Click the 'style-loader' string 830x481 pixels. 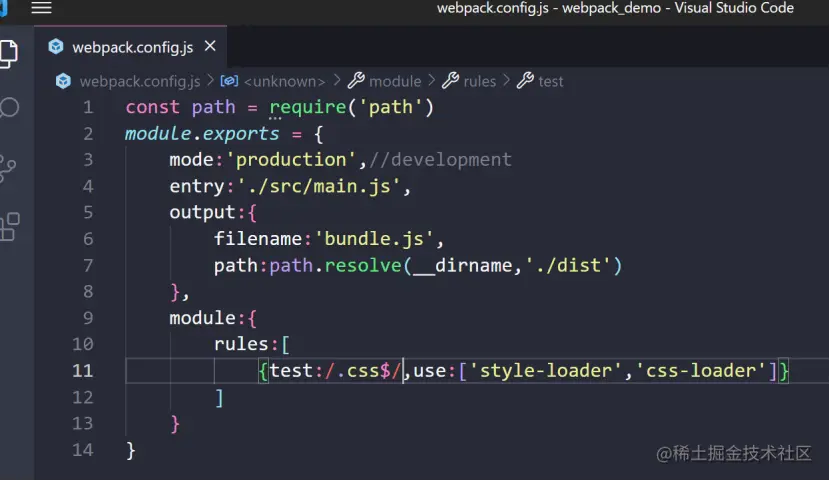[545, 370]
